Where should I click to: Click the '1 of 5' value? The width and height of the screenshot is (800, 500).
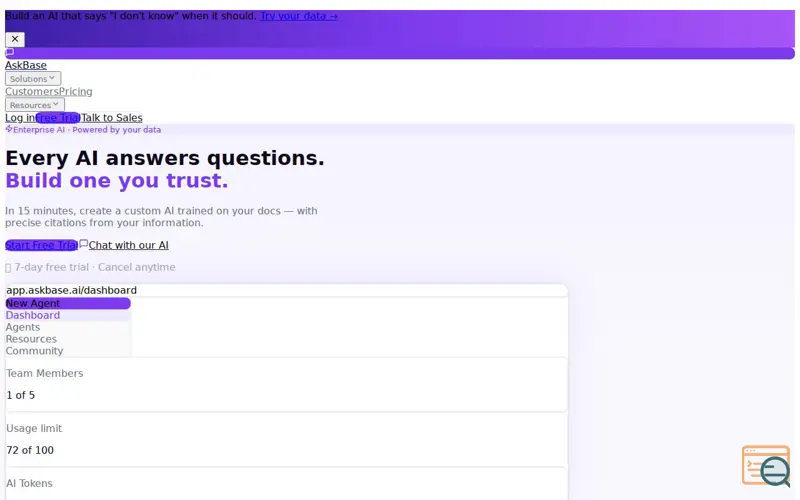[x=20, y=395]
